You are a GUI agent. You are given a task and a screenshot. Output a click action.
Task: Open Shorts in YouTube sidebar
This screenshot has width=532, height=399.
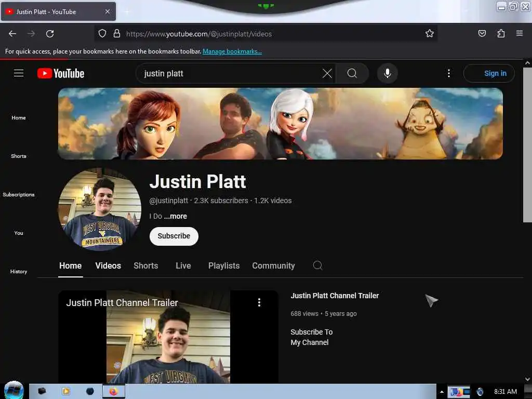[19, 156]
